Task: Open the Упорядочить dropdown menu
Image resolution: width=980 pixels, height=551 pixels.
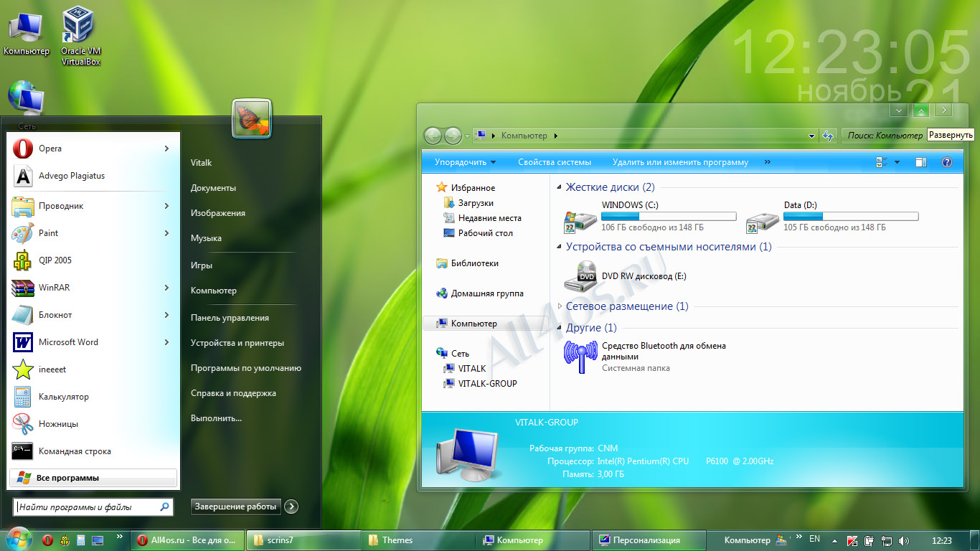Action: pos(465,162)
